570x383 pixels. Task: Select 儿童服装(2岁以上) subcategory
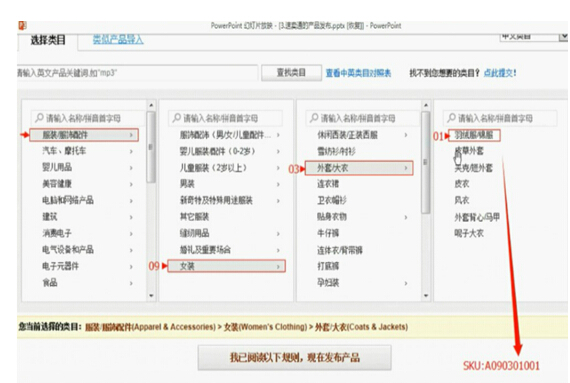[213, 168]
